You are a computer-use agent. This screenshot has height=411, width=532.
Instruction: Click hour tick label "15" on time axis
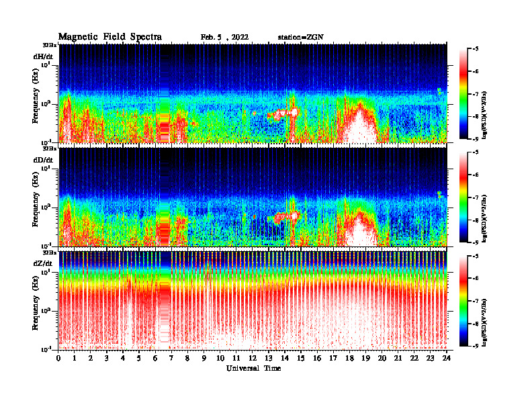301,359
